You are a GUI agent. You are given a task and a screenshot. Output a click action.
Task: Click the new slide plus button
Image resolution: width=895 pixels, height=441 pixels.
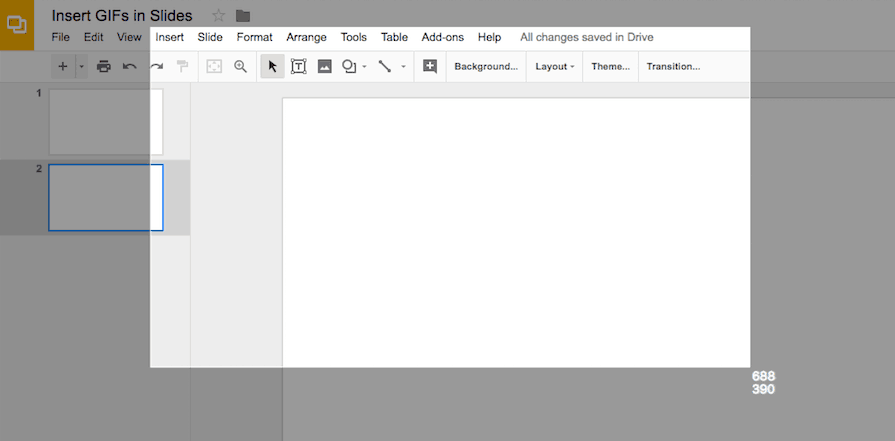(63, 67)
